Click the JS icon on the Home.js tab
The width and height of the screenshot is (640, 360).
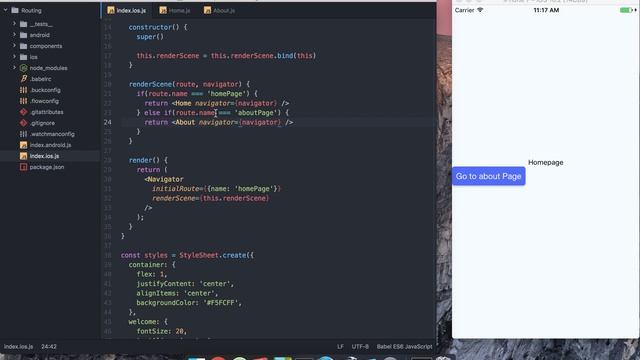(x=163, y=10)
